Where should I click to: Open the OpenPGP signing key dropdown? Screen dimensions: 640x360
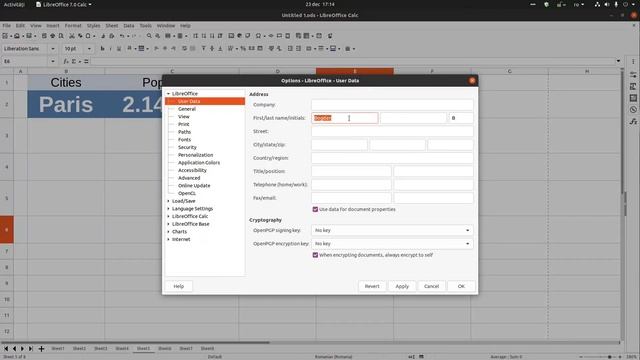pos(392,230)
